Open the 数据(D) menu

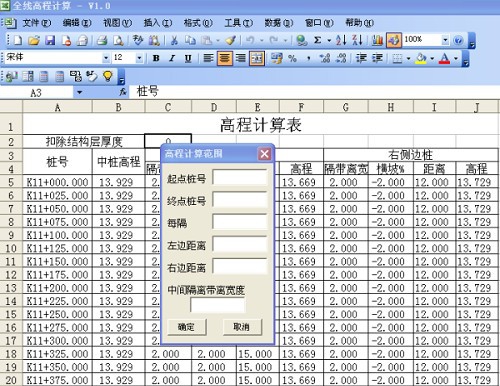279,23
